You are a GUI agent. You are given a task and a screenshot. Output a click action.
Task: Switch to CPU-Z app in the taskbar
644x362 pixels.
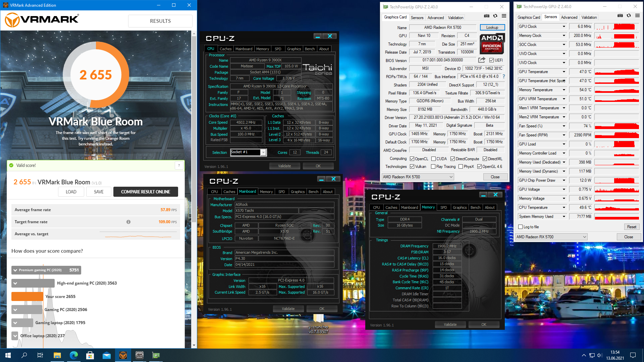click(140, 355)
